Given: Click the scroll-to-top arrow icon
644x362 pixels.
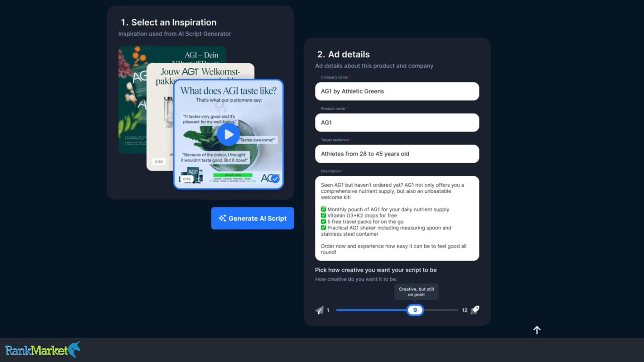Looking at the screenshot, I should (x=537, y=330).
